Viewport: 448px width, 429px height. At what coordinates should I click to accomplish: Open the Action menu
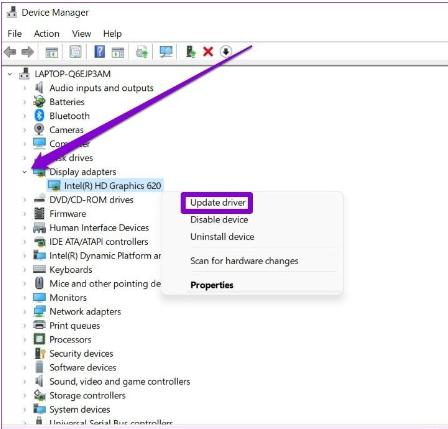pyautogui.click(x=47, y=34)
